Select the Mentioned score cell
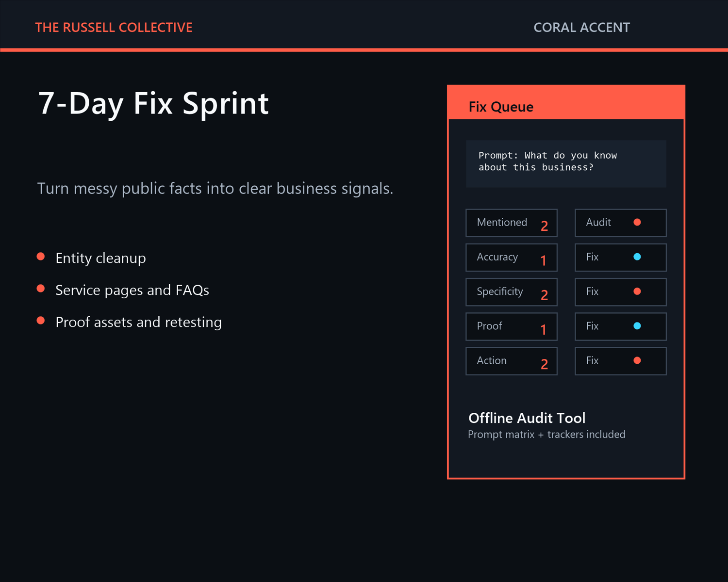The width and height of the screenshot is (728, 582). tap(512, 223)
